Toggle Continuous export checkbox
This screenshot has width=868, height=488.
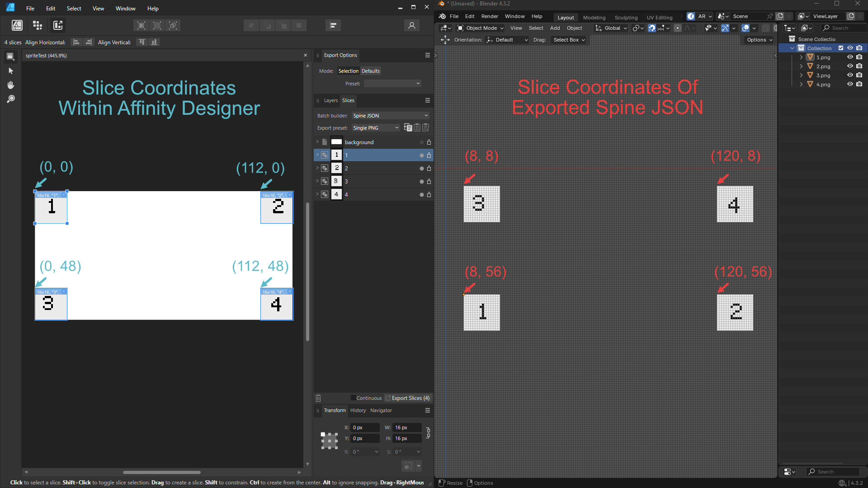(353, 398)
